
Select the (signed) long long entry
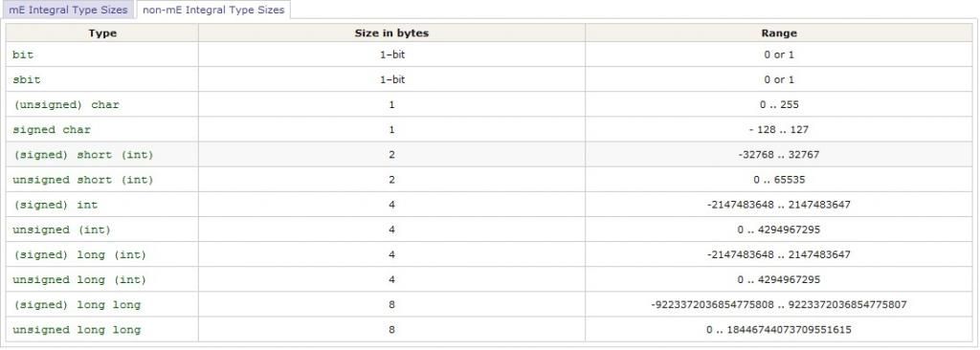click(x=77, y=305)
